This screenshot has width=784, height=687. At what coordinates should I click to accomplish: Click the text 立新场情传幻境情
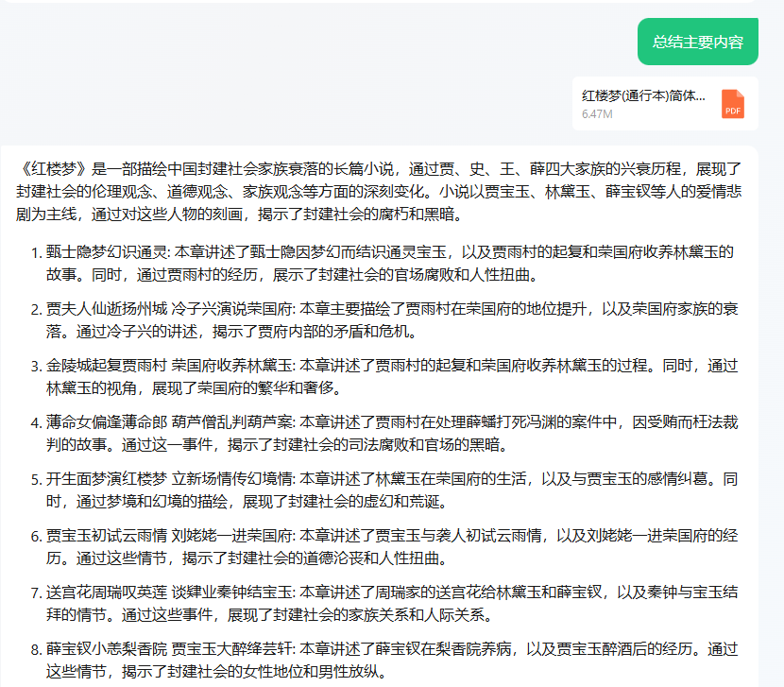[232, 479]
